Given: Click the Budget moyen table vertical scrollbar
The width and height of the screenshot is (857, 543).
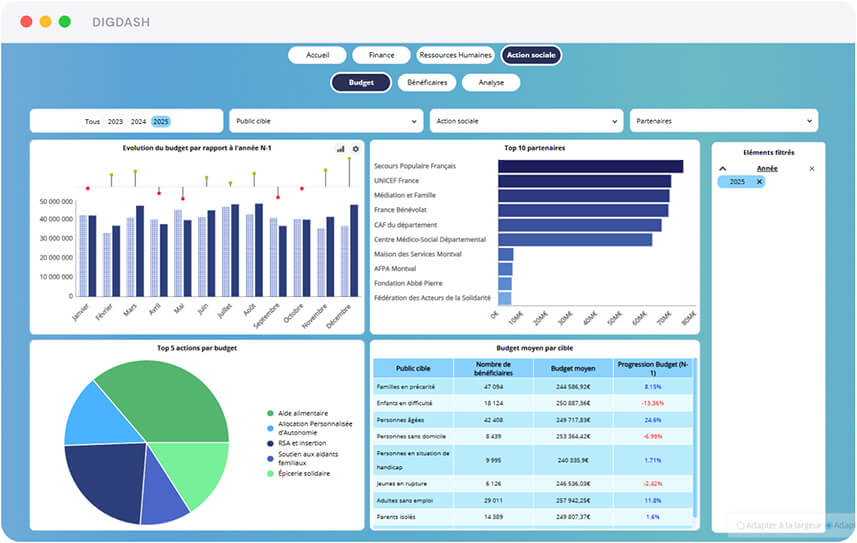Looking at the screenshot, I should tap(695, 437).
